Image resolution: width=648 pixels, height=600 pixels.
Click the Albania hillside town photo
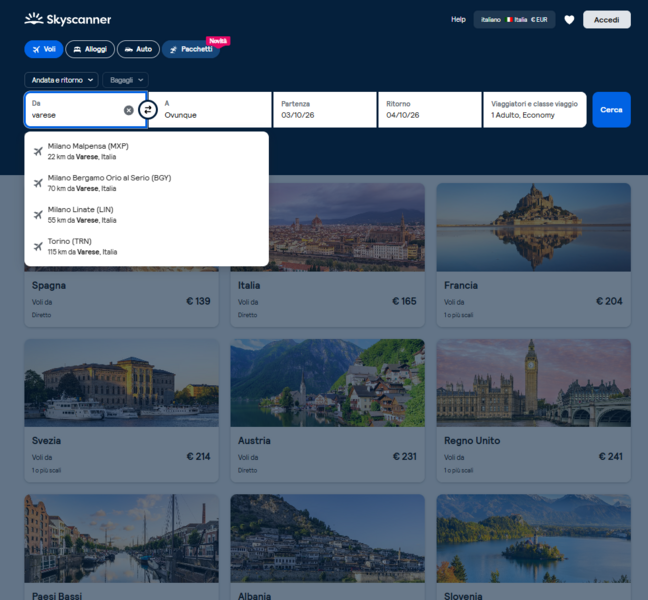[328, 538]
